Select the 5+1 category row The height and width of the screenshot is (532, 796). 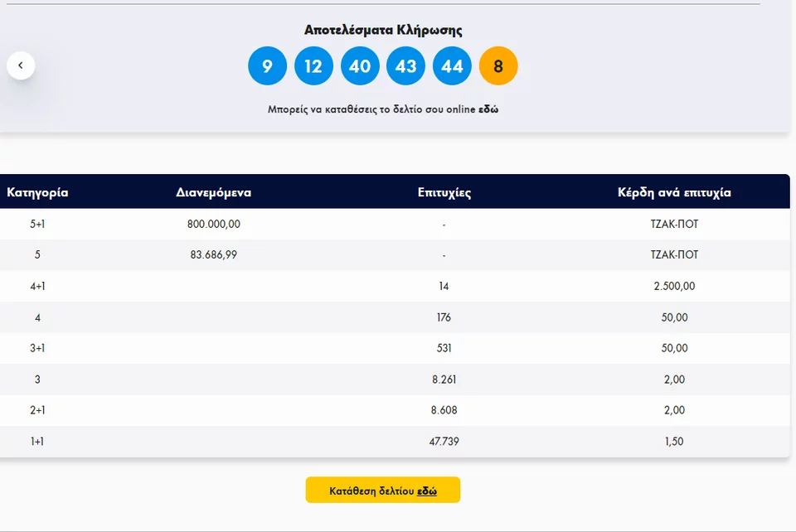point(395,225)
